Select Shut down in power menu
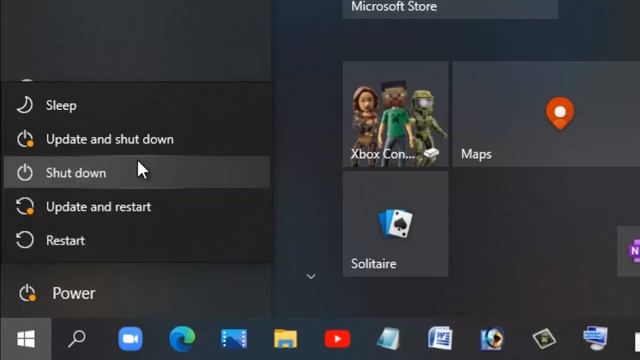This screenshot has height=360, width=640. pyautogui.click(x=137, y=173)
